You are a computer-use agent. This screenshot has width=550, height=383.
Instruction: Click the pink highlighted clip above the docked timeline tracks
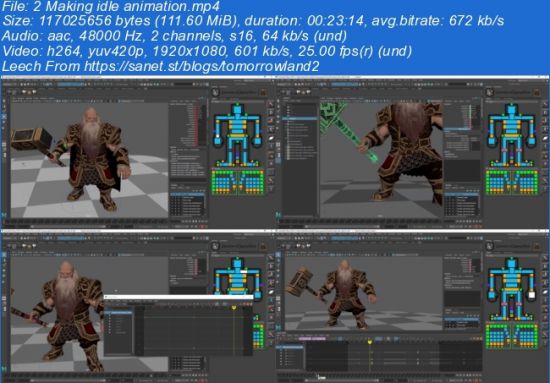312,339
